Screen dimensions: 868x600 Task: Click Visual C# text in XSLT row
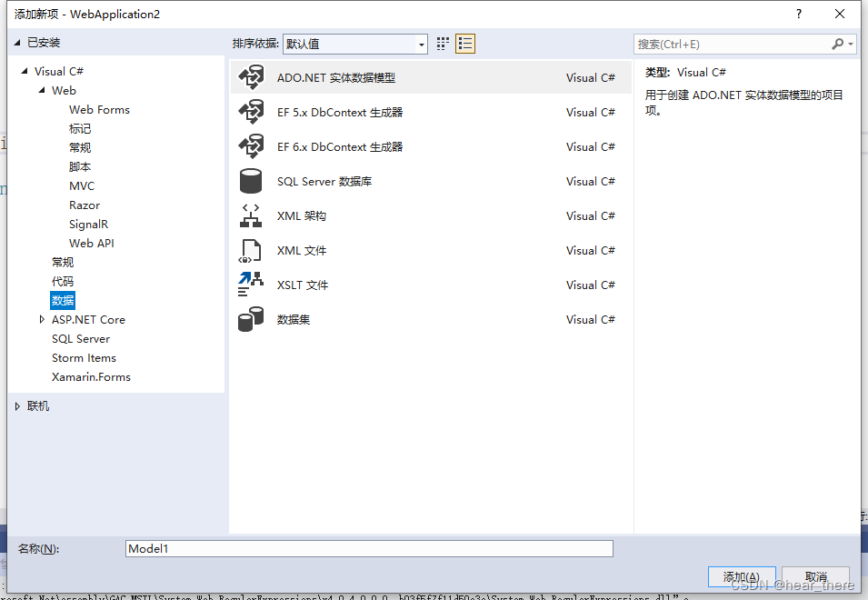click(x=590, y=285)
